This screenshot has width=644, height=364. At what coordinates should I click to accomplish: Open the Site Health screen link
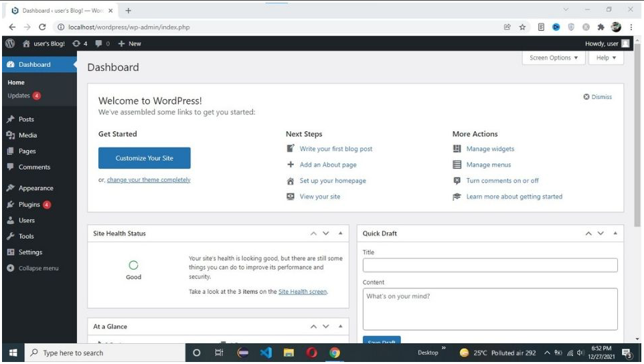click(303, 292)
